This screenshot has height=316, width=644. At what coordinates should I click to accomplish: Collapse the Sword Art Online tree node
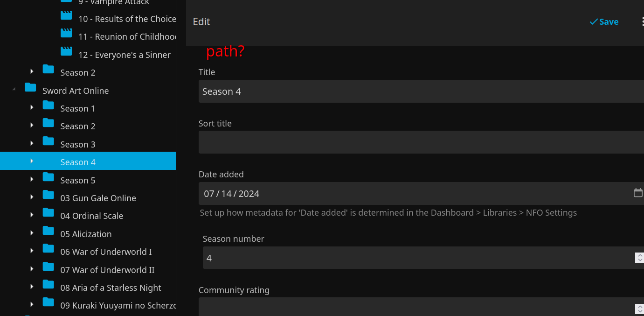click(14, 89)
